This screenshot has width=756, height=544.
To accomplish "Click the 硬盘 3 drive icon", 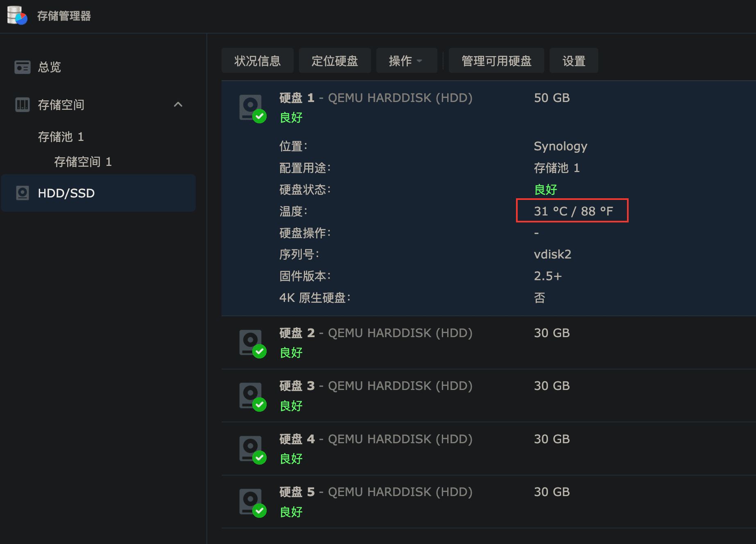I will click(253, 397).
